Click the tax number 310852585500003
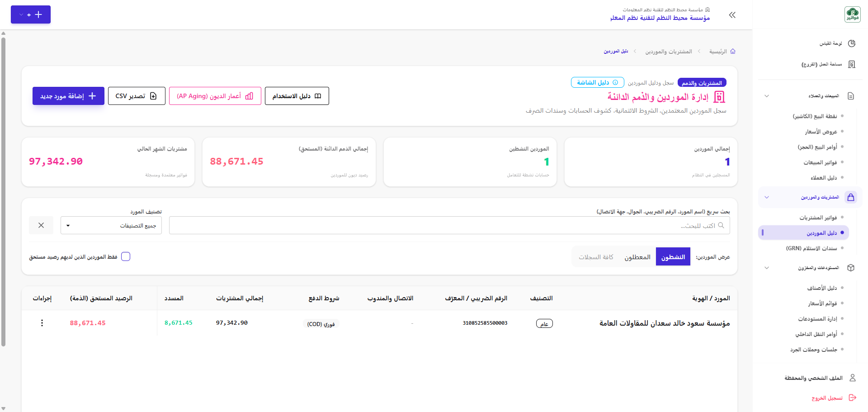The image size is (868, 412). pyautogui.click(x=485, y=323)
